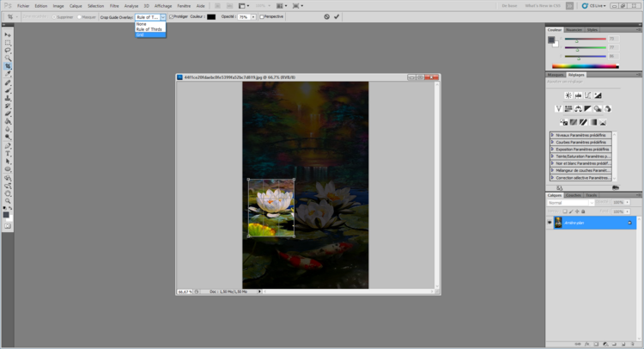Screen dimensions: 644x349
Task: Select the Crop tool in toolbar
Action: pos(8,66)
